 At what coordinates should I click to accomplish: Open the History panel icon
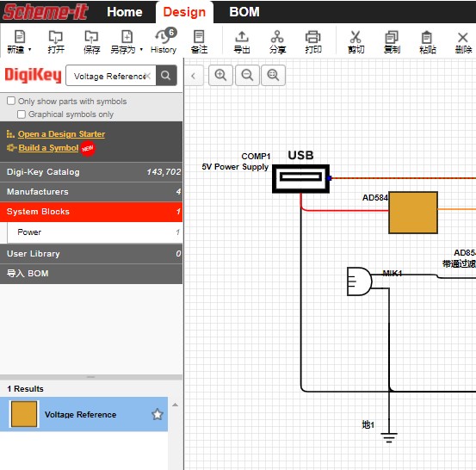[164, 37]
